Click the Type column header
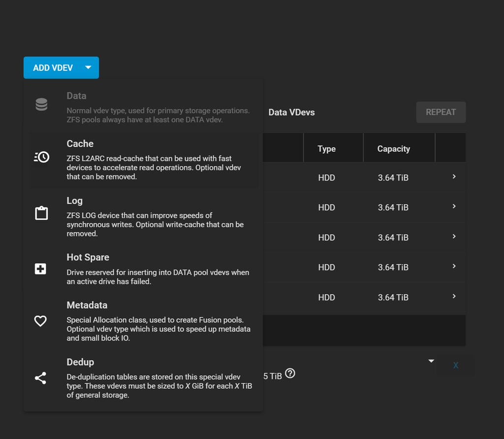 tap(326, 148)
